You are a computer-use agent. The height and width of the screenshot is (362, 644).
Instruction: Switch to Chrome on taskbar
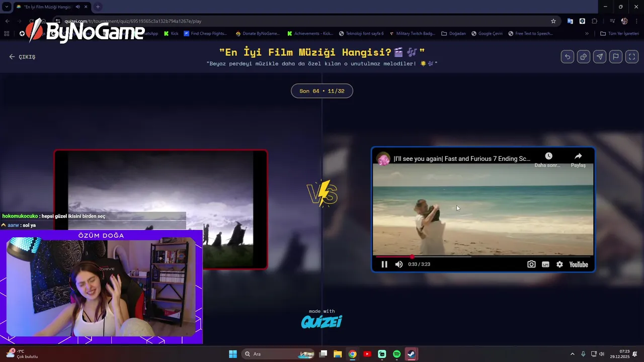tap(352, 354)
